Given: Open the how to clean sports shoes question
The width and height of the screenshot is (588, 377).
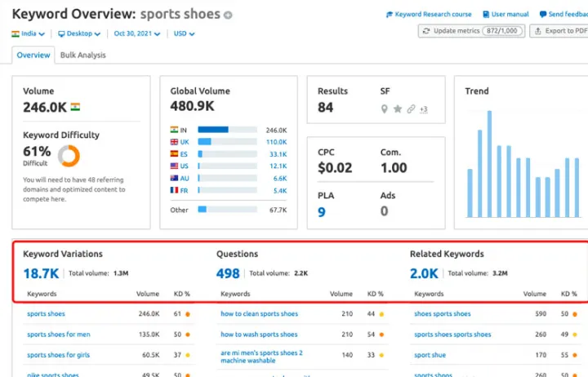Looking at the screenshot, I should (x=259, y=313).
